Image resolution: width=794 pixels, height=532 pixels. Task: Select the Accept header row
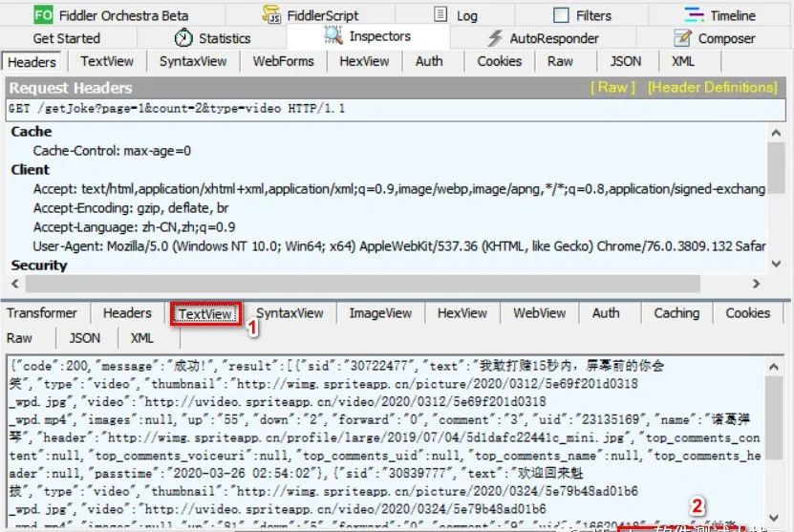point(399,189)
